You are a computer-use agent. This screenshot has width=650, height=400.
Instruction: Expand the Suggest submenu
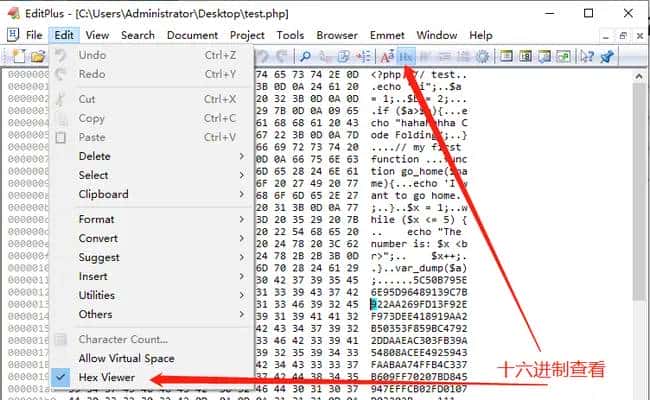click(151, 257)
